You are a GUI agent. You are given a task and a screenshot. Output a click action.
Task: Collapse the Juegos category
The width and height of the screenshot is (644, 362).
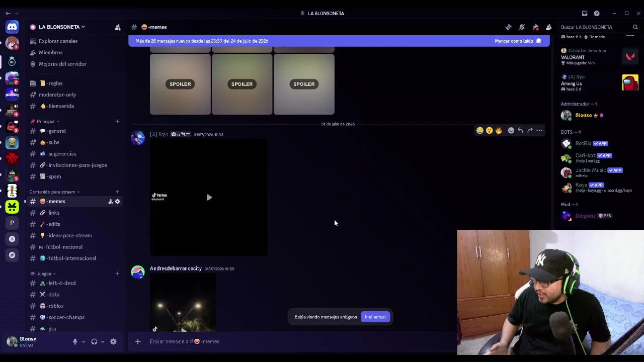43,274
